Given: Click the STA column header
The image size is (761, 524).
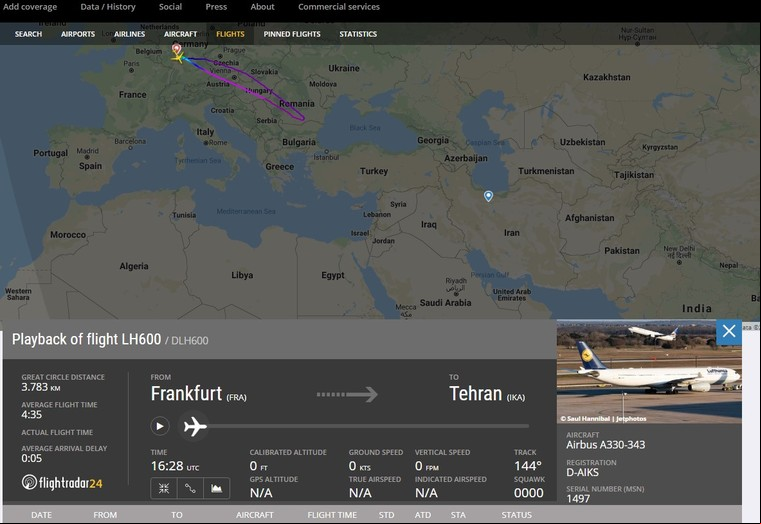Looking at the screenshot, I should pos(458,515).
